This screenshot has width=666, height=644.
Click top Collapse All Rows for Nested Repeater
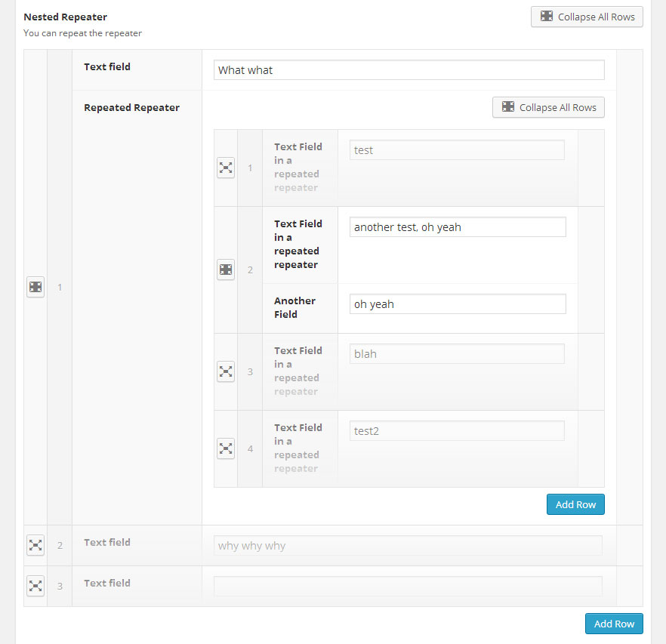(587, 17)
